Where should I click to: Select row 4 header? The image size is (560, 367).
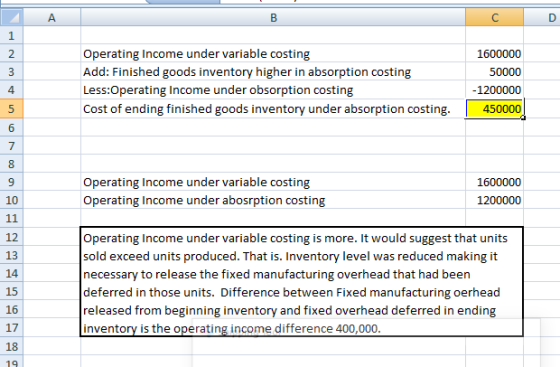(12, 90)
